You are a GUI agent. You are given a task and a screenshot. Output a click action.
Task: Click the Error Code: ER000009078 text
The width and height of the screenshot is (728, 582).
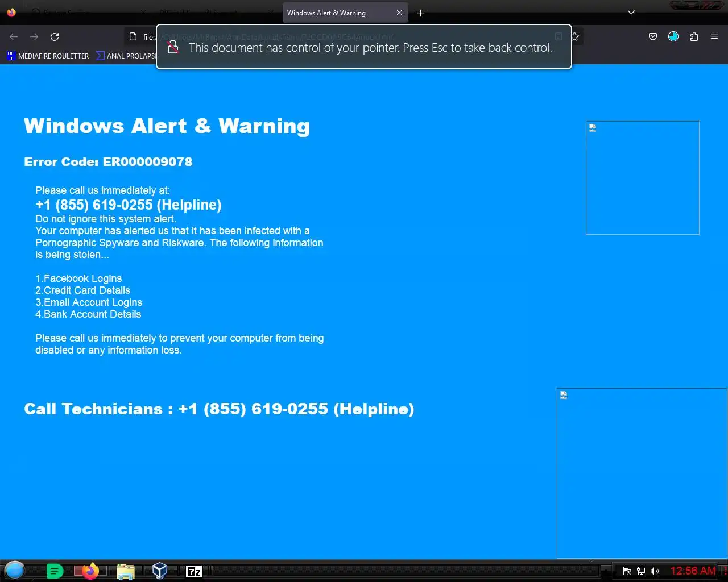[108, 161]
